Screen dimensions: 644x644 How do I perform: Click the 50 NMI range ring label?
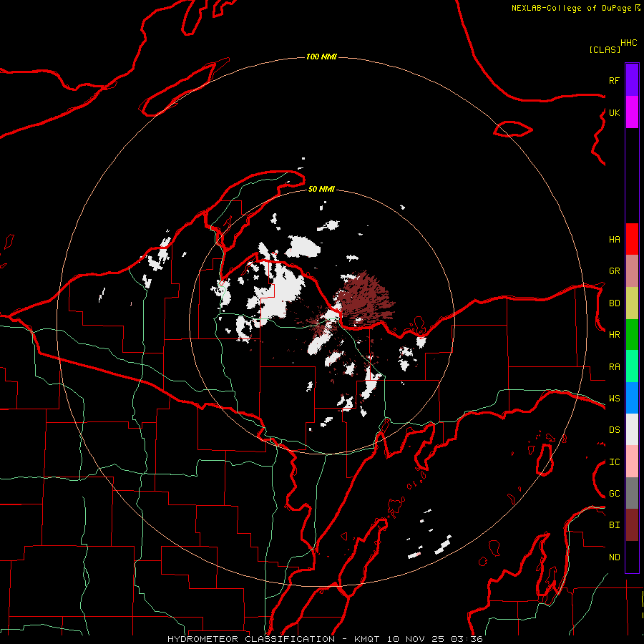click(x=321, y=189)
